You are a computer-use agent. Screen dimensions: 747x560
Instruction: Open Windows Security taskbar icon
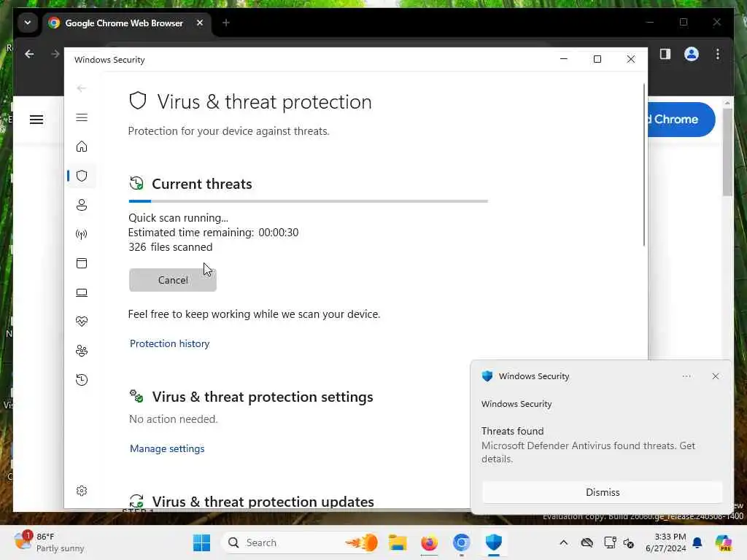pos(494,542)
